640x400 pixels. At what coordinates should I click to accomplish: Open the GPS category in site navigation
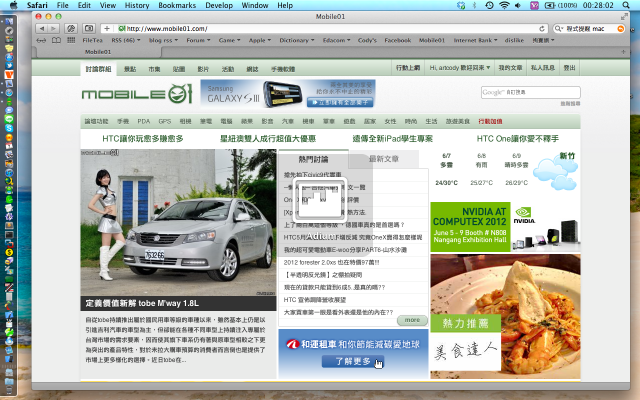pyautogui.click(x=164, y=121)
